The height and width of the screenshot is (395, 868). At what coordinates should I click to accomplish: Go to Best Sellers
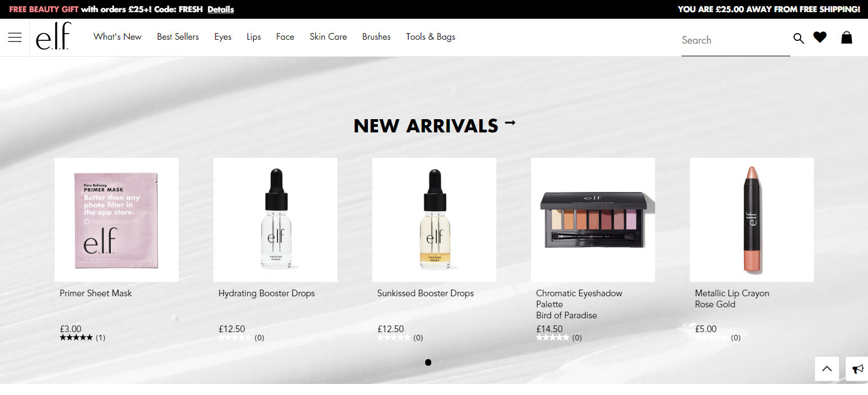coord(178,36)
